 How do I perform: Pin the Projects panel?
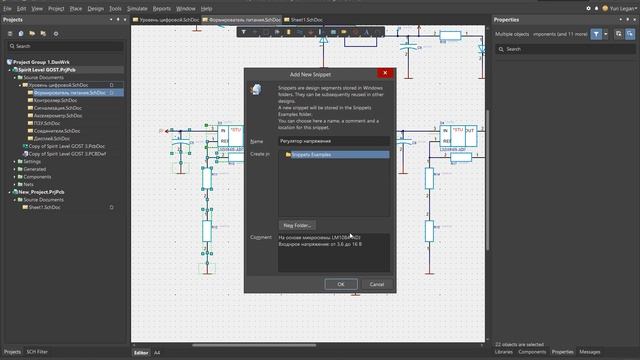coord(118,20)
